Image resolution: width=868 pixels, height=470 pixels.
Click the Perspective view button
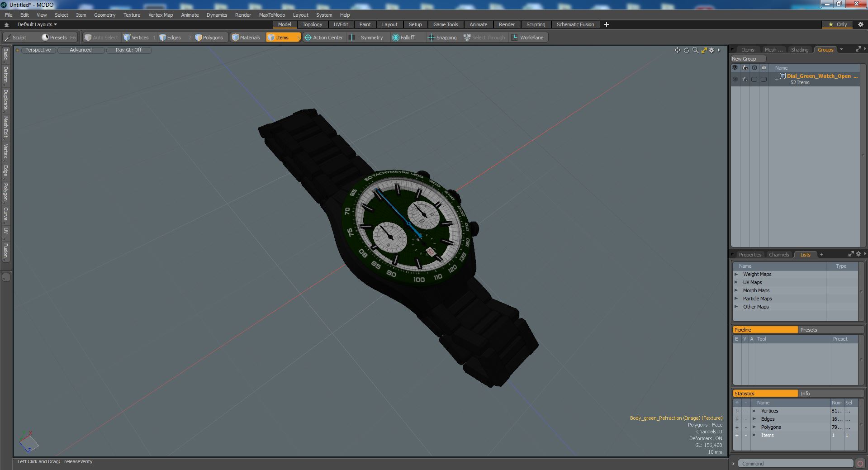(x=38, y=50)
